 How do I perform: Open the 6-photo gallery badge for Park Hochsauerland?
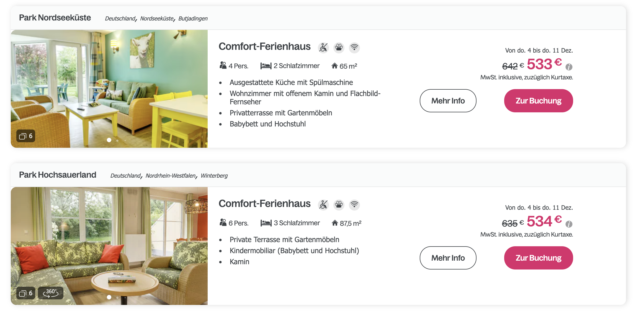26,293
